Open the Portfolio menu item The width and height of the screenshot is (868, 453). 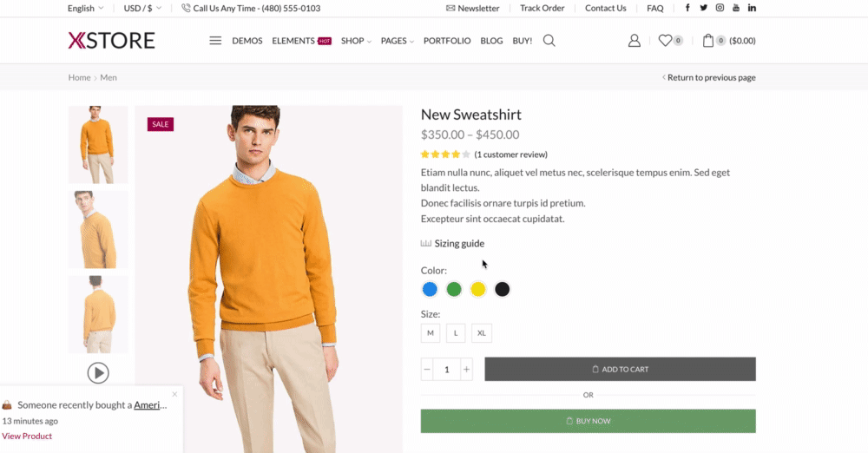point(447,41)
